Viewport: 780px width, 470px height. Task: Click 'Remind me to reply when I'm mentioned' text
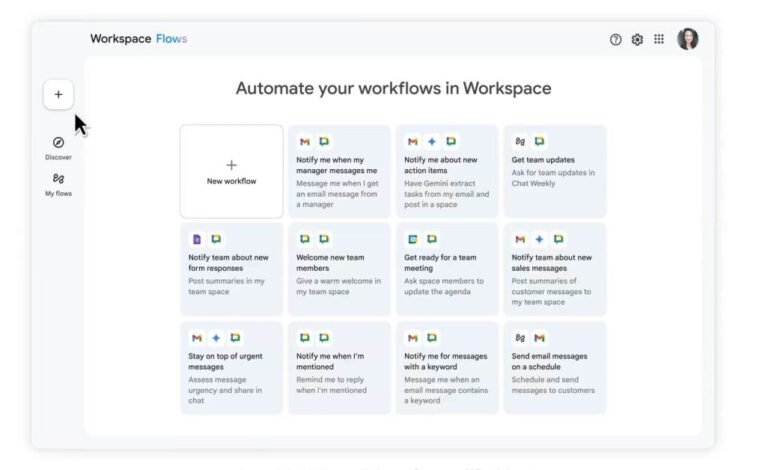click(x=331, y=385)
